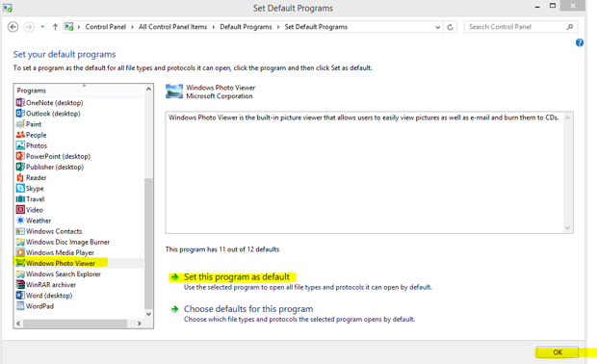Screen dimensions: 597x364
Task: Select the Weather list entry text
Action: [39, 221]
